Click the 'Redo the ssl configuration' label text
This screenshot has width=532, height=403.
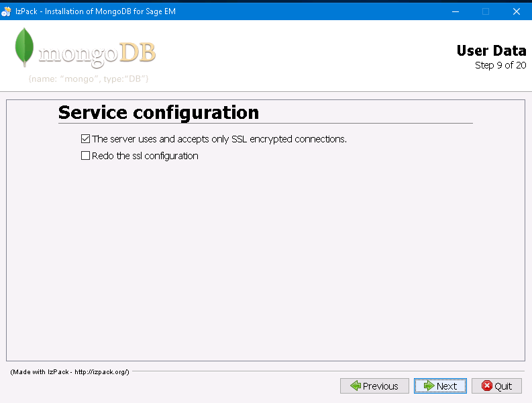coord(145,156)
